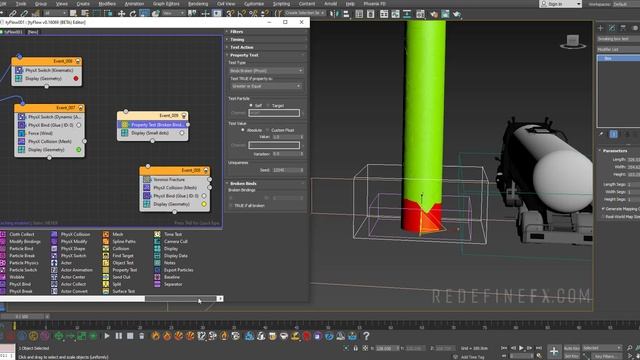Image resolution: width=640 pixels, height=360 pixels.
Task: Expand the Timing rollout
Action: coord(266,39)
